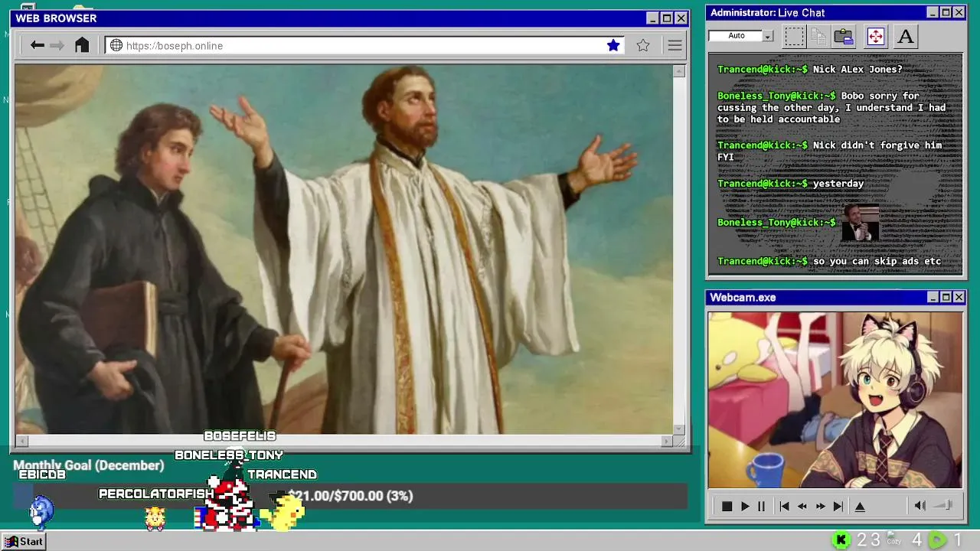The width and height of the screenshot is (980, 551).
Task: Click the globe icon in address bar
Action: tap(116, 46)
